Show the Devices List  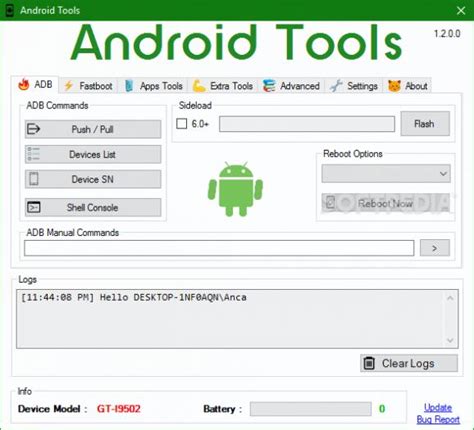[x=93, y=154]
